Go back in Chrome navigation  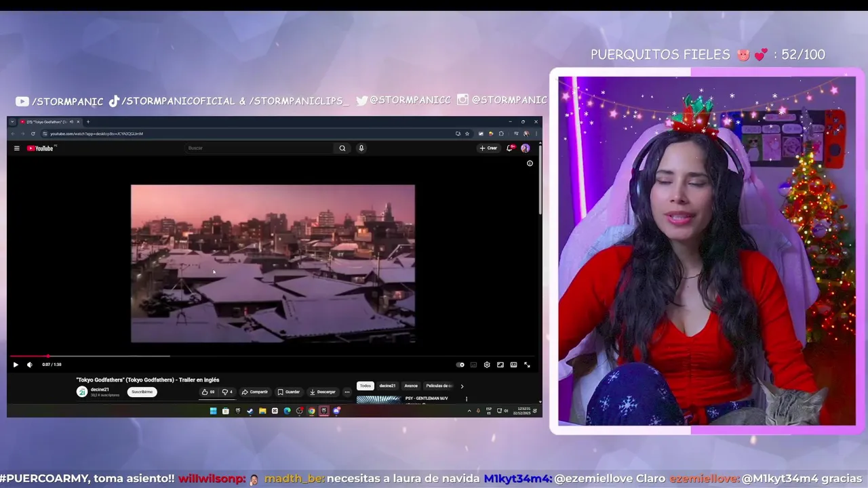[14, 134]
